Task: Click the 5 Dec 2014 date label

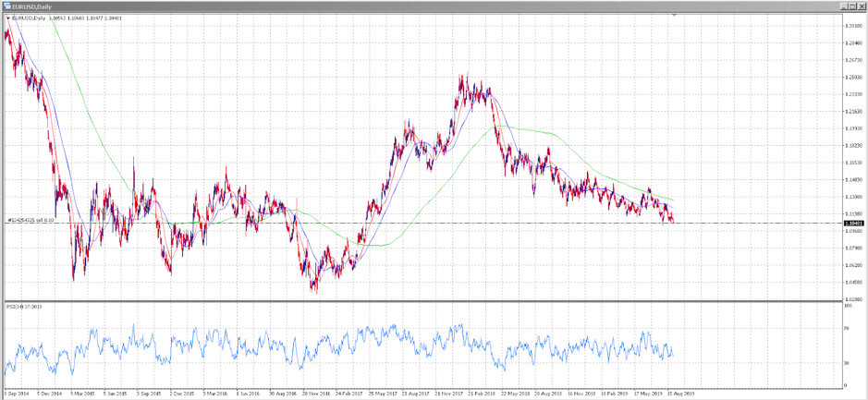Action: pyautogui.click(x=48, y=395)
